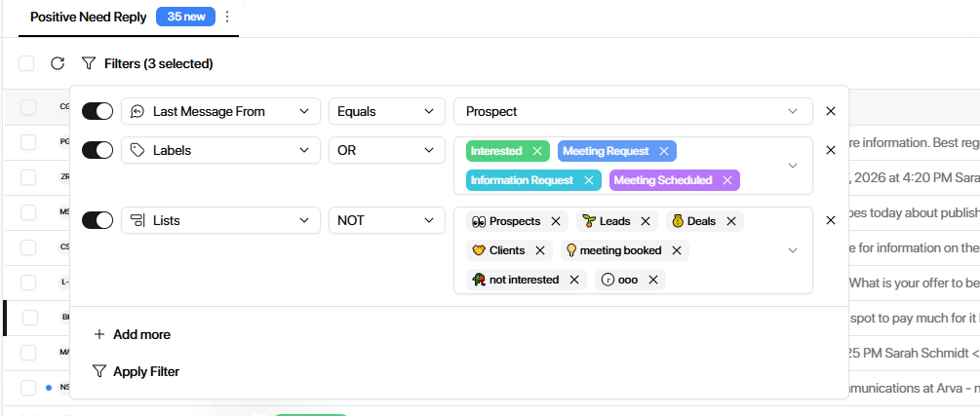Viewport: 980px width, 416px height.
Task: Disable the Last Message From filter toggle
Action: pyautogui.click(x=98, y=111)
